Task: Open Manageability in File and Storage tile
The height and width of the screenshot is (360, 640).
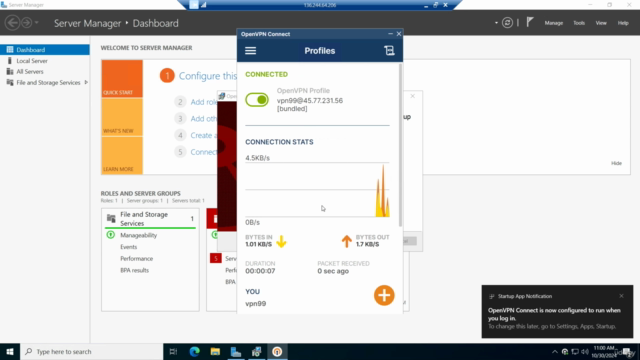Action: pos(138,236)
